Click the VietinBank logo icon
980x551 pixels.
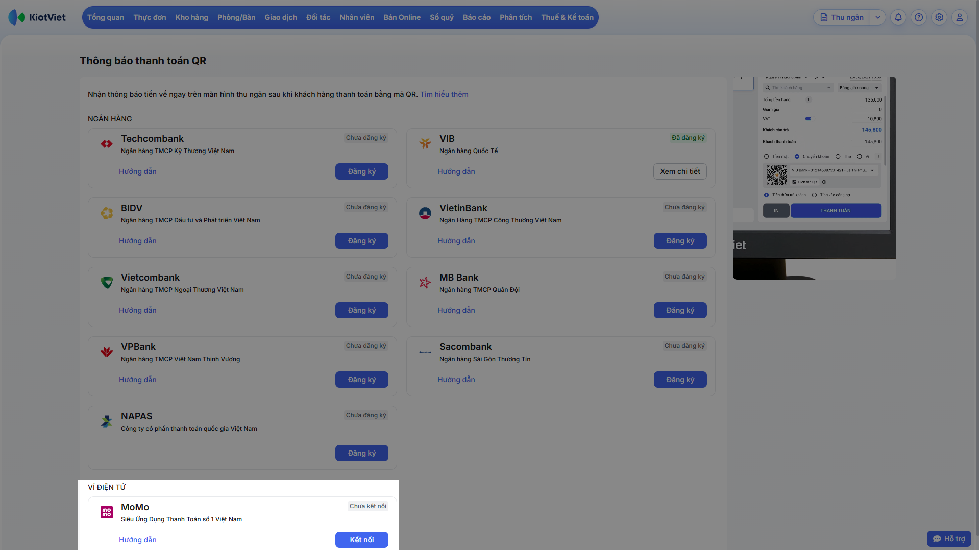[425, 213]
